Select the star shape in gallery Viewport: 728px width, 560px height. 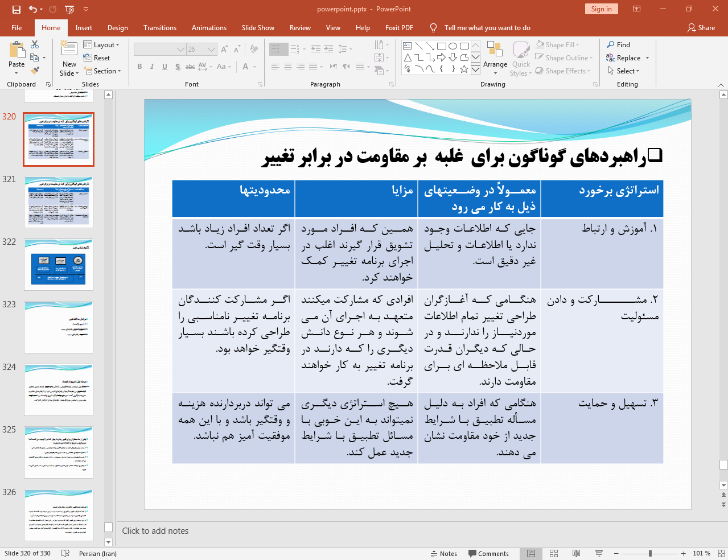pos(464,69)
